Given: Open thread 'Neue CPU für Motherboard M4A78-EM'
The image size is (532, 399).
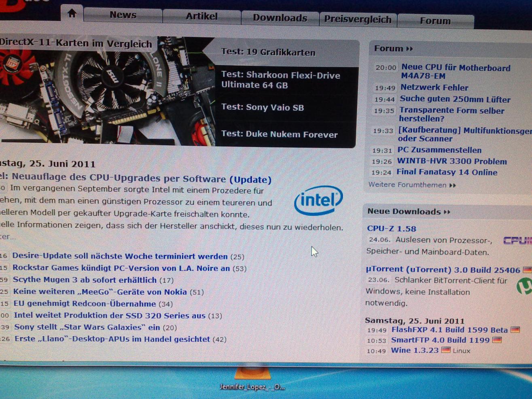Looking at the screenshot, I should [456, 72].
